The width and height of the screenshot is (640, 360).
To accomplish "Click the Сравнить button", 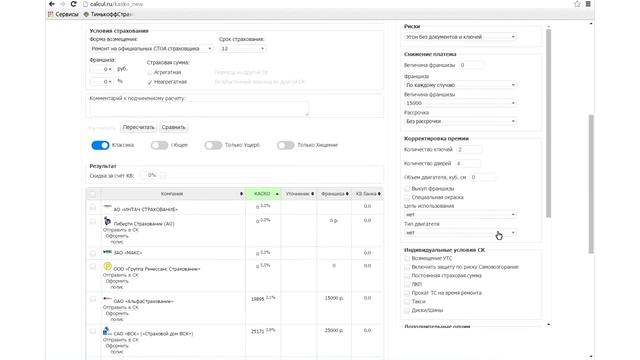I will coord(173,127).
